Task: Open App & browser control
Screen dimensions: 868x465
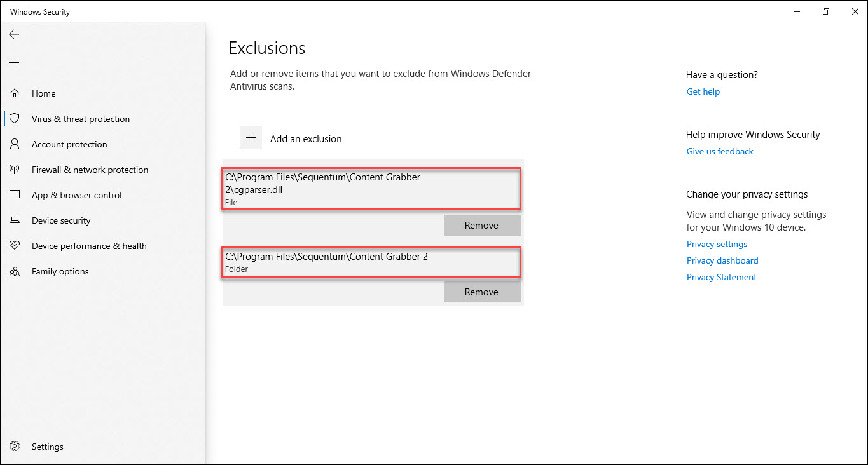Action: pos(77,195)
